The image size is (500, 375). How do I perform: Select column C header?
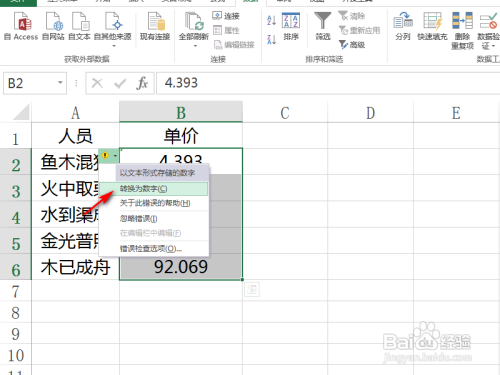point(285,113)
